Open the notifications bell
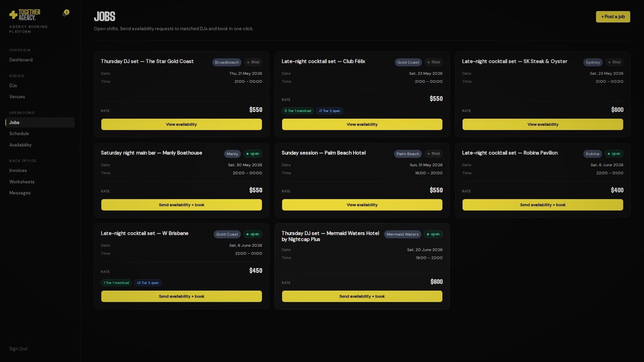 65,13
